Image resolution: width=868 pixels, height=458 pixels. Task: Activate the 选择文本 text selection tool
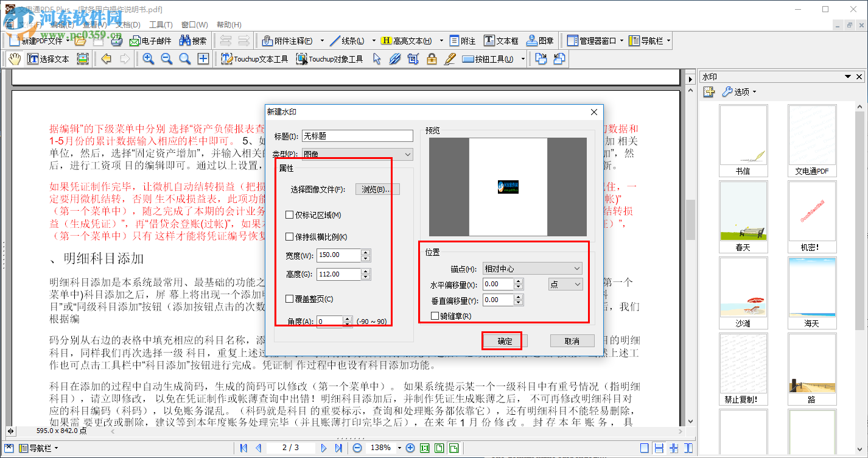click(x=49, y=59)
